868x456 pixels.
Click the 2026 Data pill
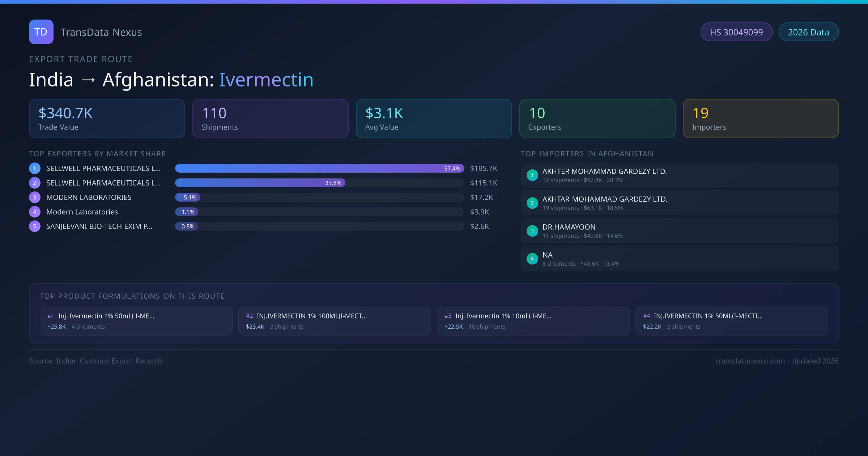(x=808, y=32)
